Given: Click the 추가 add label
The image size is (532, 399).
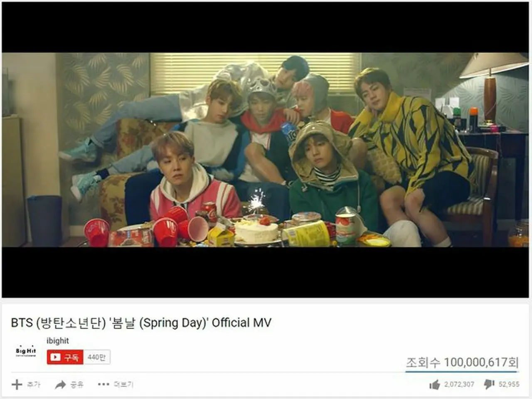Looking at the screenshot, I should point(34,384).
